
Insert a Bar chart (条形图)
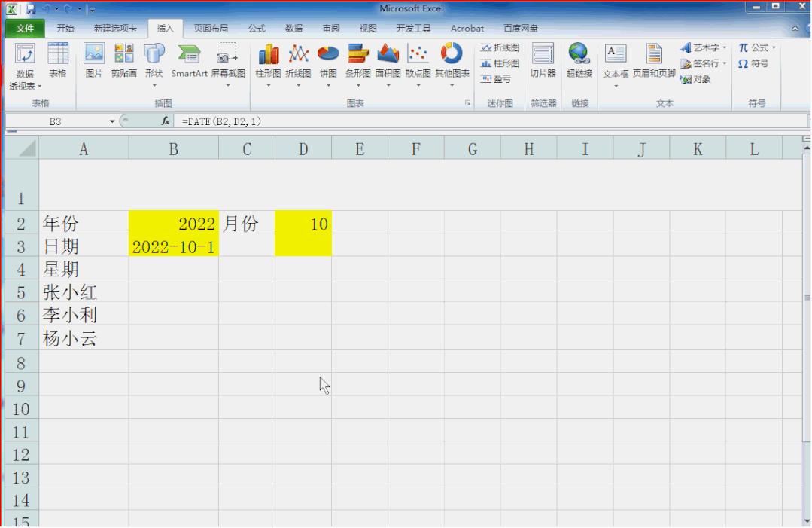coord(358,65)
